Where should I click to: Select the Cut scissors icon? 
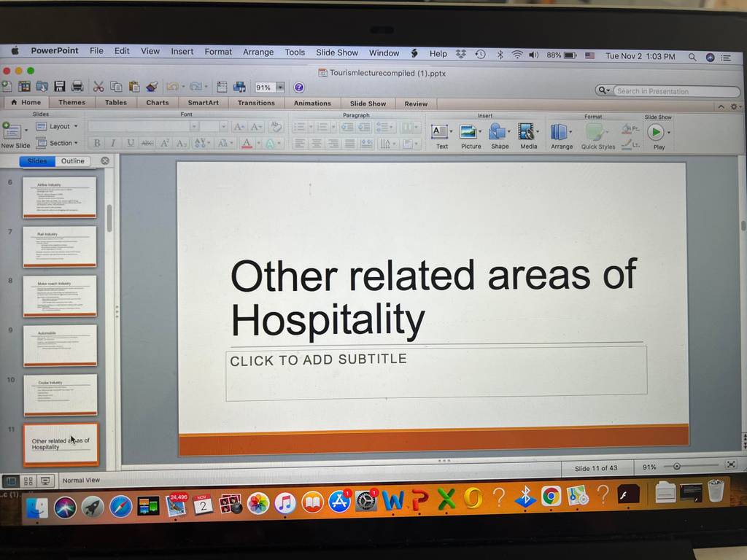[98, 86]
